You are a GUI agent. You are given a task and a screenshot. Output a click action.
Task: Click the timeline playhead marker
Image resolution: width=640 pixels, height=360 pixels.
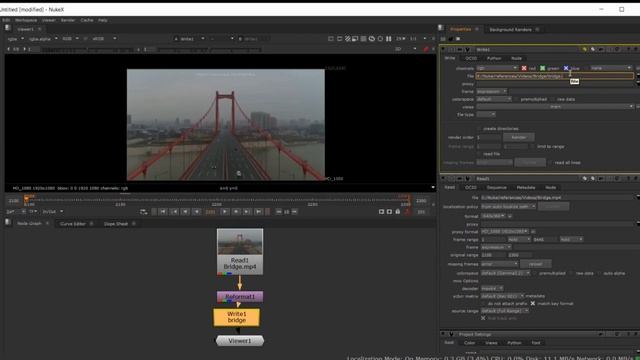coord(27,199)
